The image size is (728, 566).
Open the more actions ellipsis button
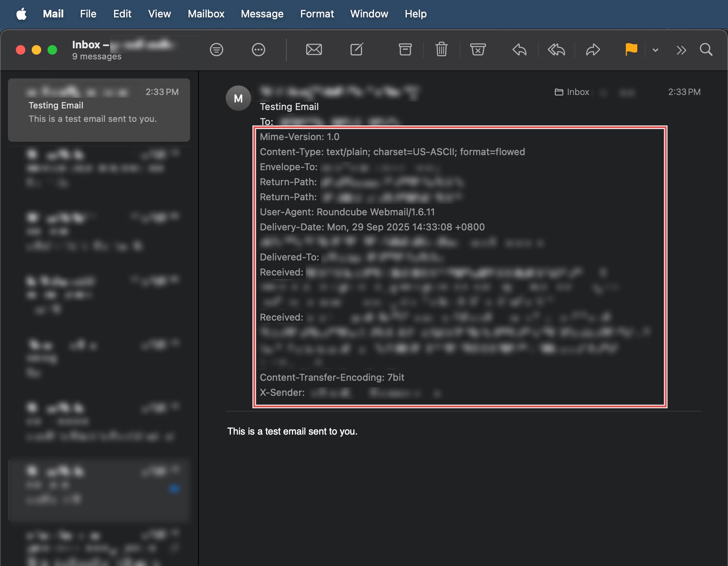pos(258,50)
